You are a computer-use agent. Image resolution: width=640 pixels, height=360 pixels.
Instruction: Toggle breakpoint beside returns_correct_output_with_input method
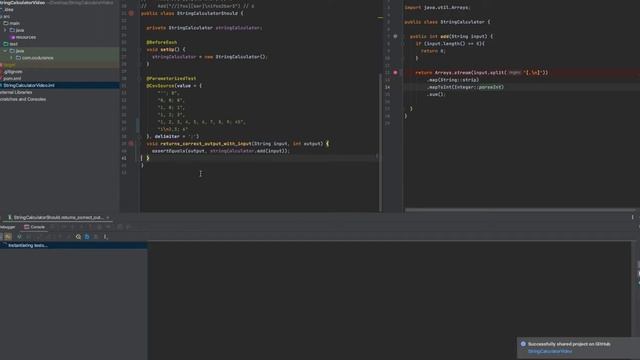pos(131,144)
